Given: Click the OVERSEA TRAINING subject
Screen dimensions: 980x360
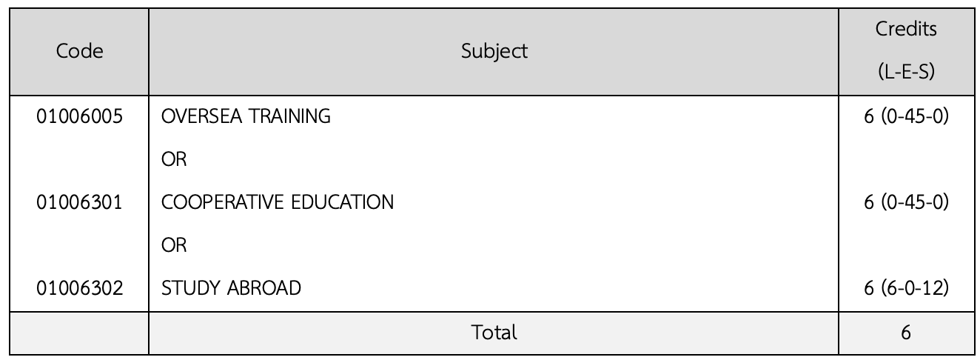Looking at the screenshot, I should [x=246, y=116].
